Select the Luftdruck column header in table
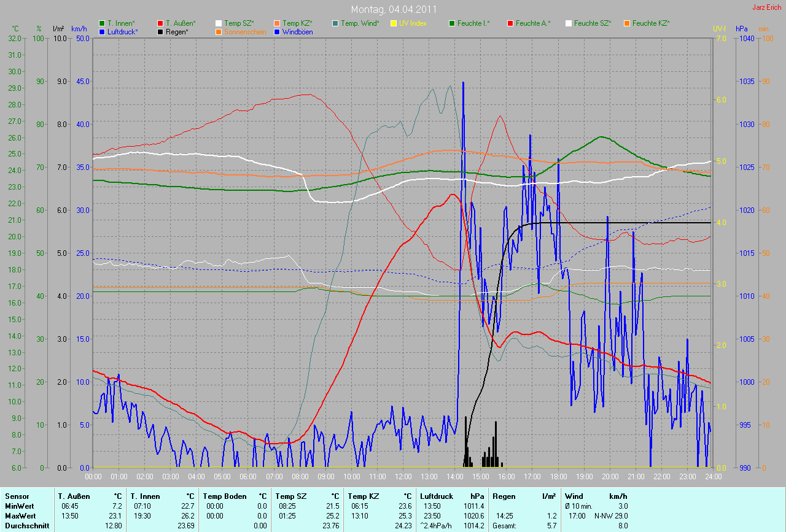The image size is (786, 532). tap(436, 496)
